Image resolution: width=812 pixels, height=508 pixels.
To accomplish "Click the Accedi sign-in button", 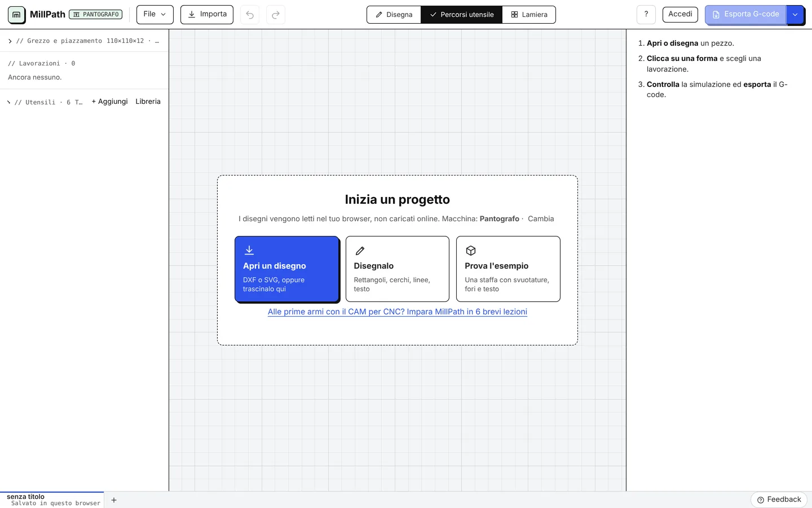I will (680, 14).
